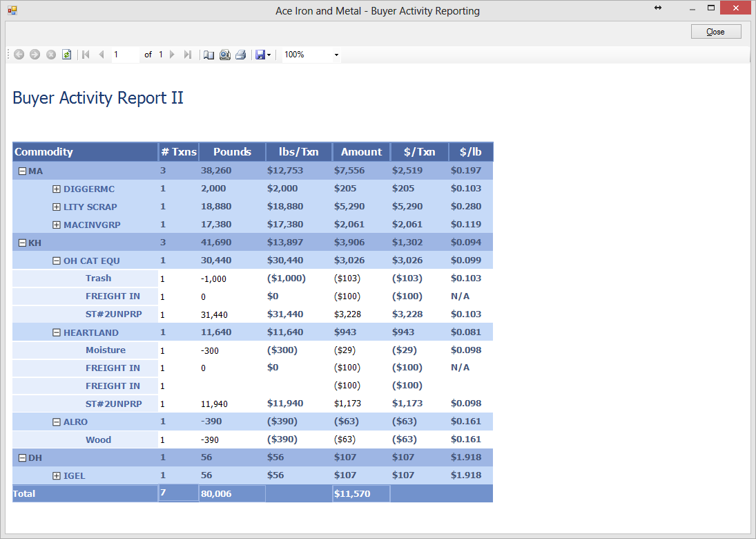Click the Previous Page arrow
756x539 pixels.
(101, 55)
